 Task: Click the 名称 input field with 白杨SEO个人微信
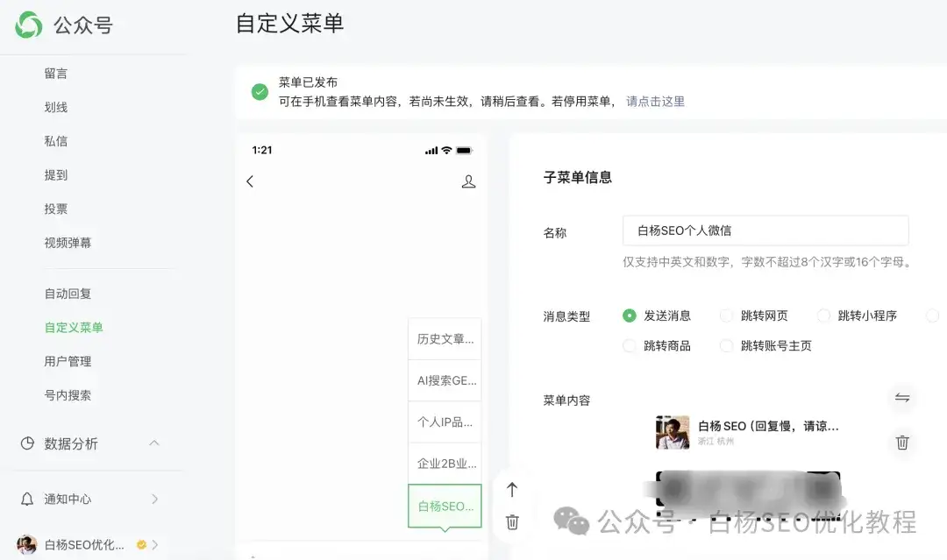pyautogui.click(x=765, y=230)
